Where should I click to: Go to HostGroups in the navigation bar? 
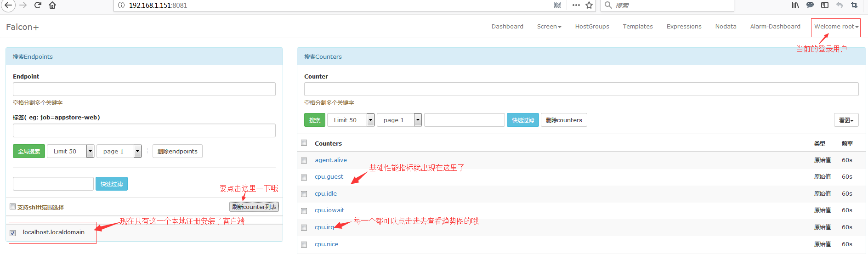592,27
